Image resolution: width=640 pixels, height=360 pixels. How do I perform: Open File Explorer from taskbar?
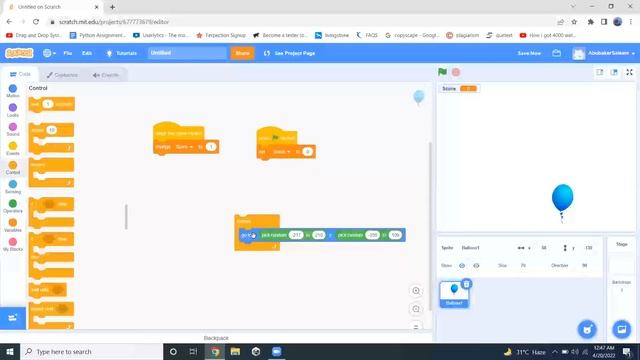(235, 351)
